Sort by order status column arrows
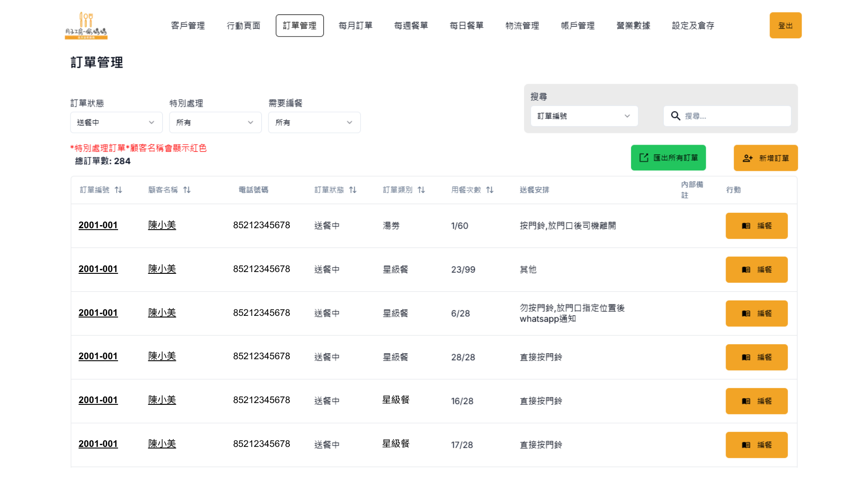Image resolution: width=868 pixels, height=488 pixels. 353,190
